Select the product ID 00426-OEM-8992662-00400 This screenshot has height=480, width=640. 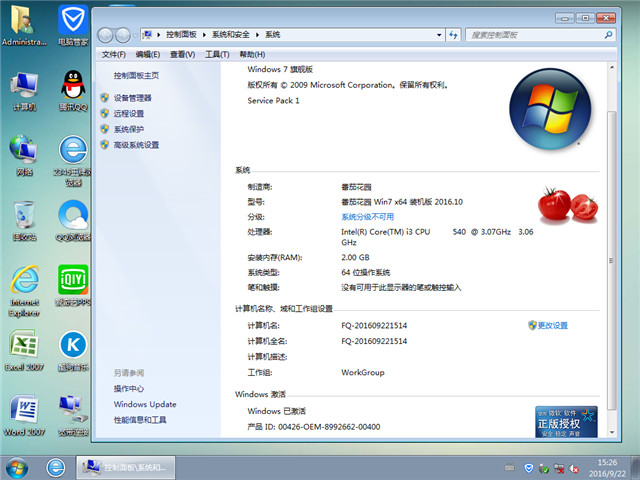tap(329, 427)
